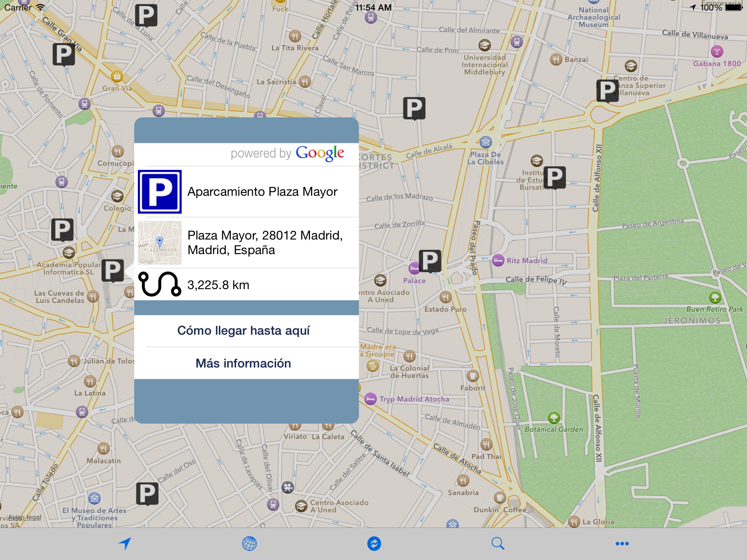The width and height of the screenshot is (747, 560).
Task: Open the Aviso legal link
Action: [25, 517]
